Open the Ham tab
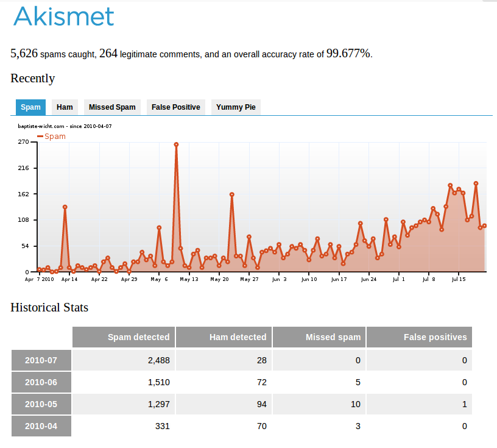This screenshot has height=448, width=497. [x=65, y=107]
